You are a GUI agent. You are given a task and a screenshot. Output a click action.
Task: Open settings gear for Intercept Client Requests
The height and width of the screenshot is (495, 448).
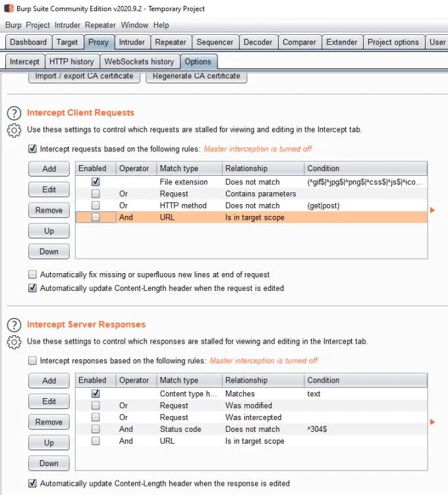tap(14, 130)
